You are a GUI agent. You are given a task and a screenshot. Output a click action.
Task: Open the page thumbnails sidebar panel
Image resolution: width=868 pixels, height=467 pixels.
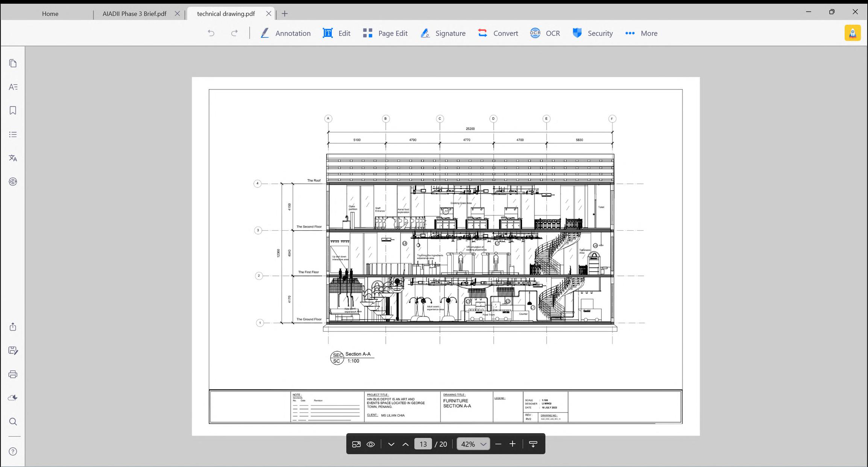(x=13, y=63)
